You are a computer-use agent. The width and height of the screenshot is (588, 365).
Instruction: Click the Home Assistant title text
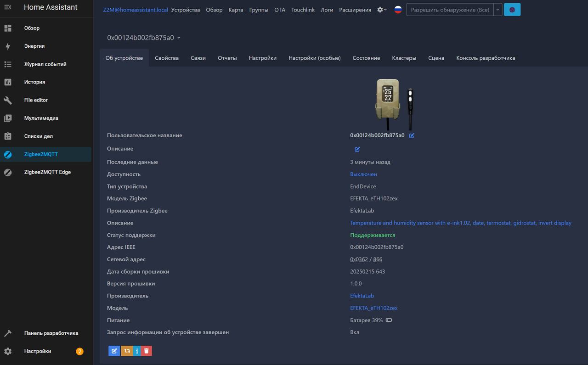(x=51, y=7)
